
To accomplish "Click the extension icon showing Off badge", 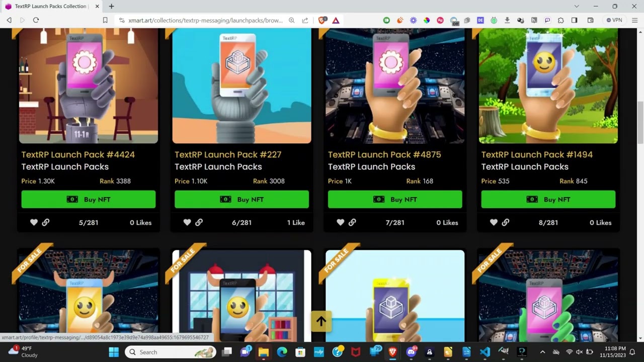I will (454, 21).
